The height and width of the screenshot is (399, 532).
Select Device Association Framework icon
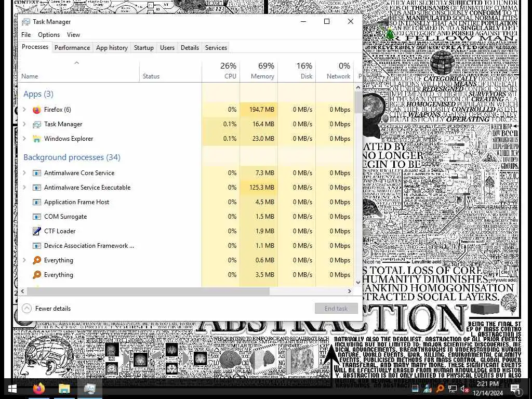click(x=37, y=246)
